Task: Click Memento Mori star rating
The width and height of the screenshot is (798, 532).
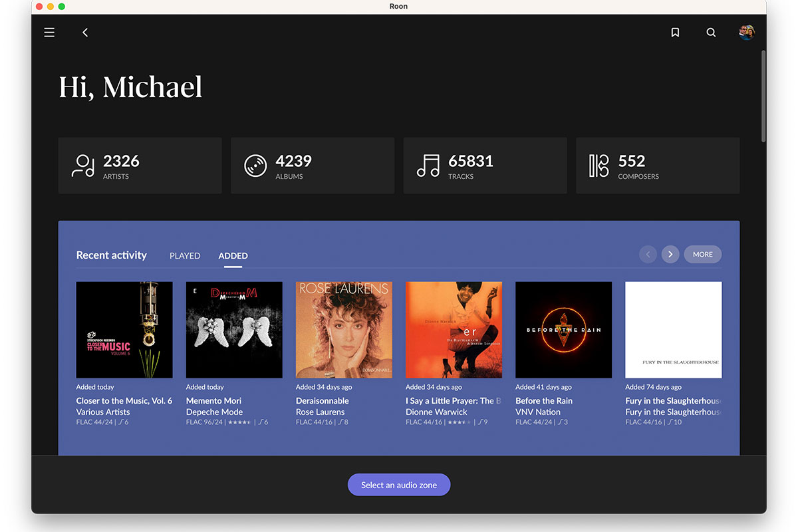Action: tap(239, 422)
